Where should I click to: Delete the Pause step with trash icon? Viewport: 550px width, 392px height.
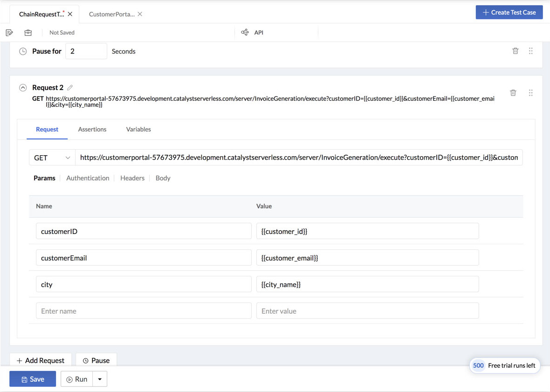[515, 51]
